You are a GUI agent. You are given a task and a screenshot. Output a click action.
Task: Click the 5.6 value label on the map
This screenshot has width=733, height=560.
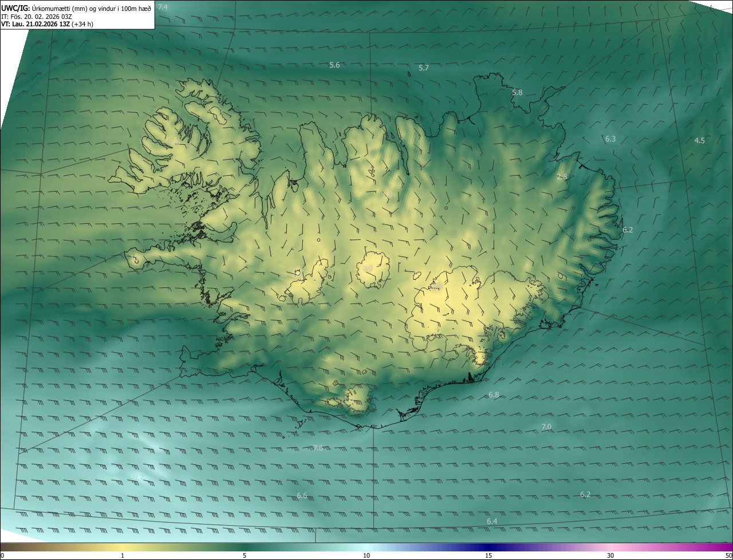click(334, 65)
